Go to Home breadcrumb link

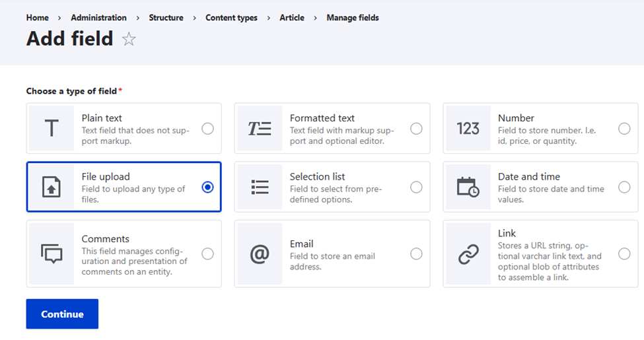(38, 18)
